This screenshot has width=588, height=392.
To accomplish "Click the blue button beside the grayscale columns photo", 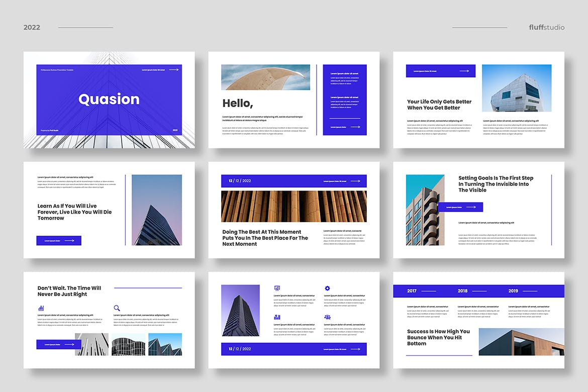I will click(59, 344).
